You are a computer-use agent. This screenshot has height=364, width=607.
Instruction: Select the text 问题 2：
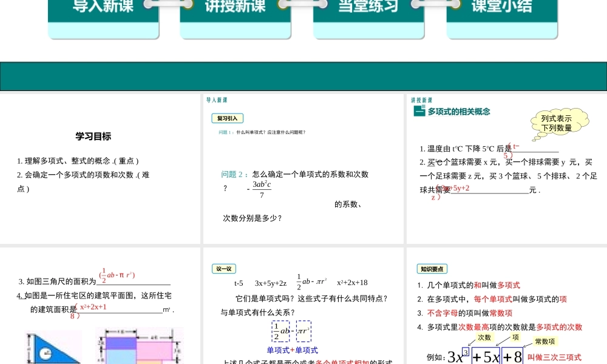[x=234, y=175]
